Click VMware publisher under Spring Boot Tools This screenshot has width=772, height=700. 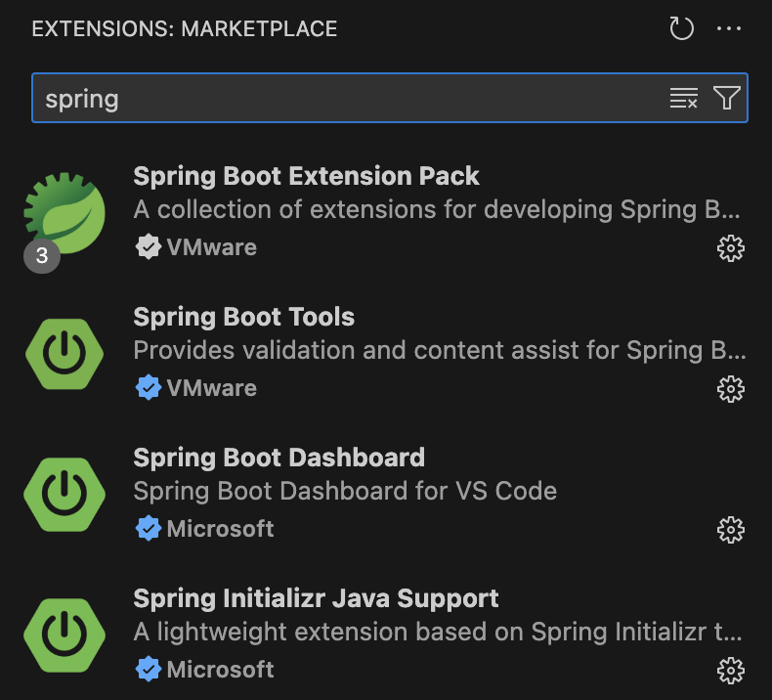(x=212, y=388)
